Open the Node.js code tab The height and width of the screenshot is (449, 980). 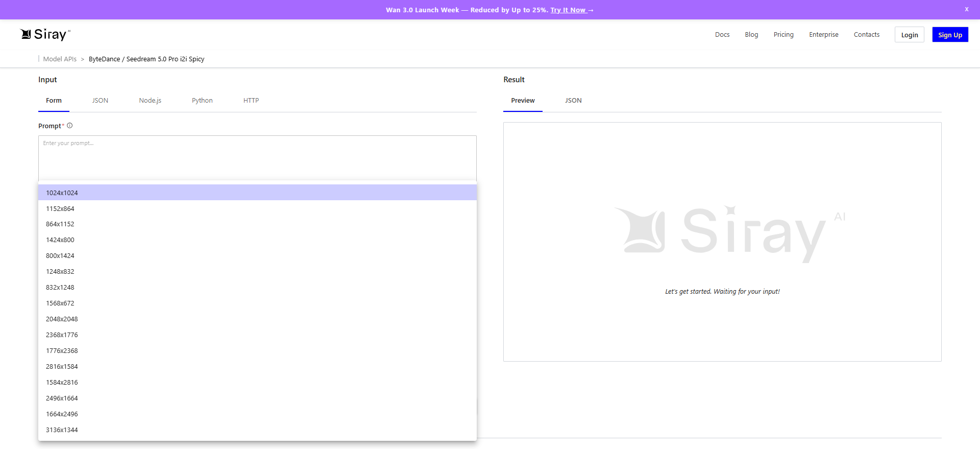[x=150, y=101]
